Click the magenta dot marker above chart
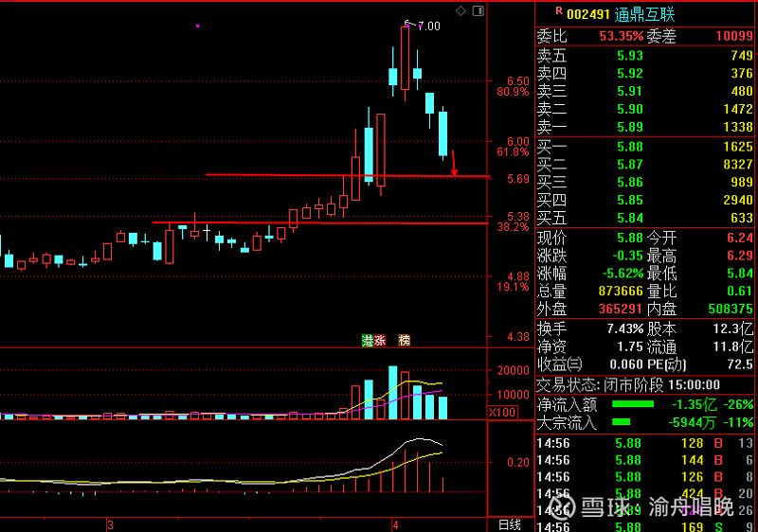This screenshot has height=532, width=758. [x=197, y=26]
